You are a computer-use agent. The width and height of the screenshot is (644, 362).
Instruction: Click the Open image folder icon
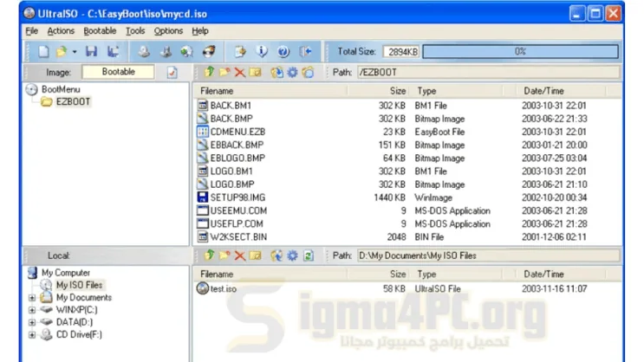click(62, 52)
